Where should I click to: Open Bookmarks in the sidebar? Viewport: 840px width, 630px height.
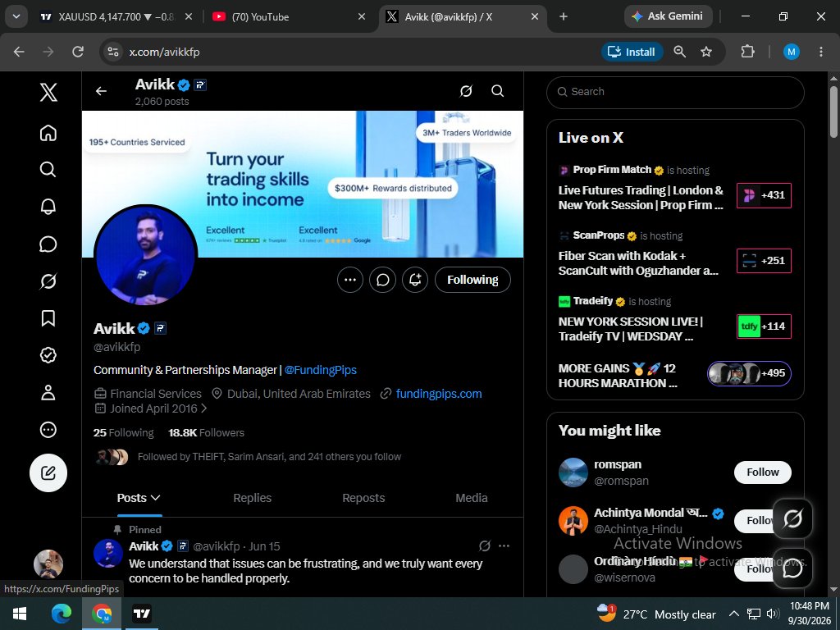(x=48, y=318)
